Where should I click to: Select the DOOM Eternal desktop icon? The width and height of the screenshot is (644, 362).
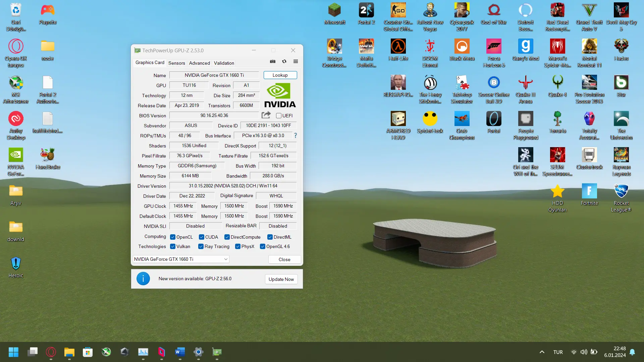[430, 53]
